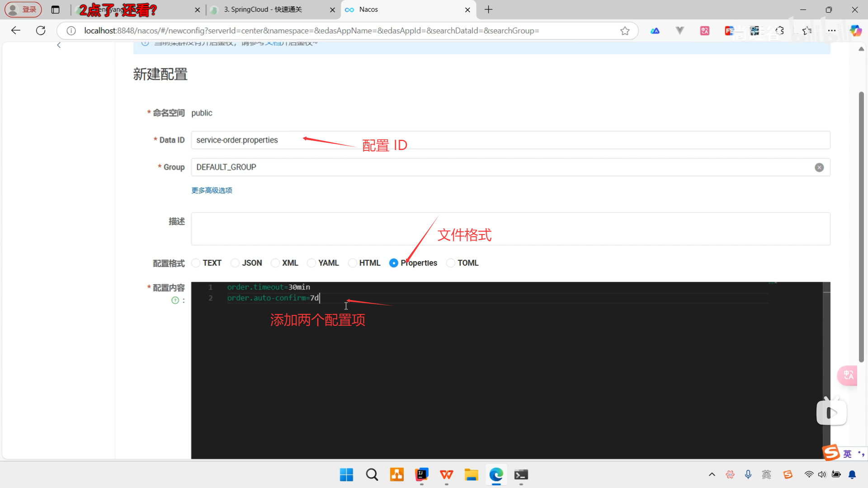Open the terminal from the taskbar
Viewport: 868px width, 488px height.
521,475
